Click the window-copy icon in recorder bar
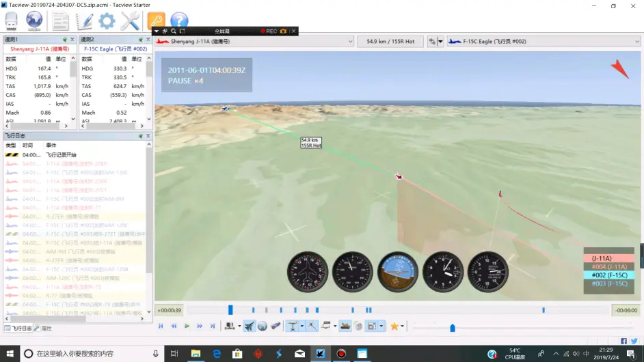This screenshot has height=362, width=644. pyautogui.click(x=165, y=31)
